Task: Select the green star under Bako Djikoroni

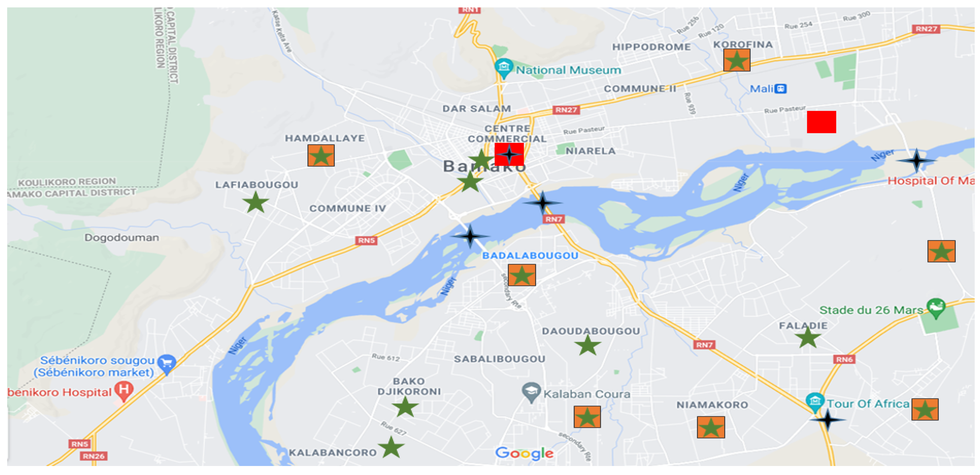Action: click(x=405, y=407)
